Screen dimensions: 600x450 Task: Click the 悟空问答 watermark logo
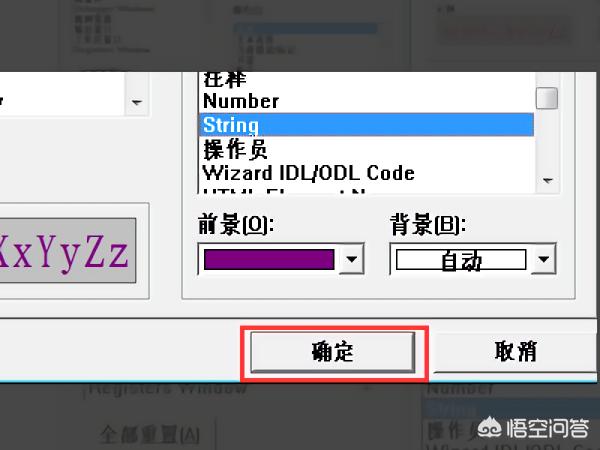click(x=535, y=429)
